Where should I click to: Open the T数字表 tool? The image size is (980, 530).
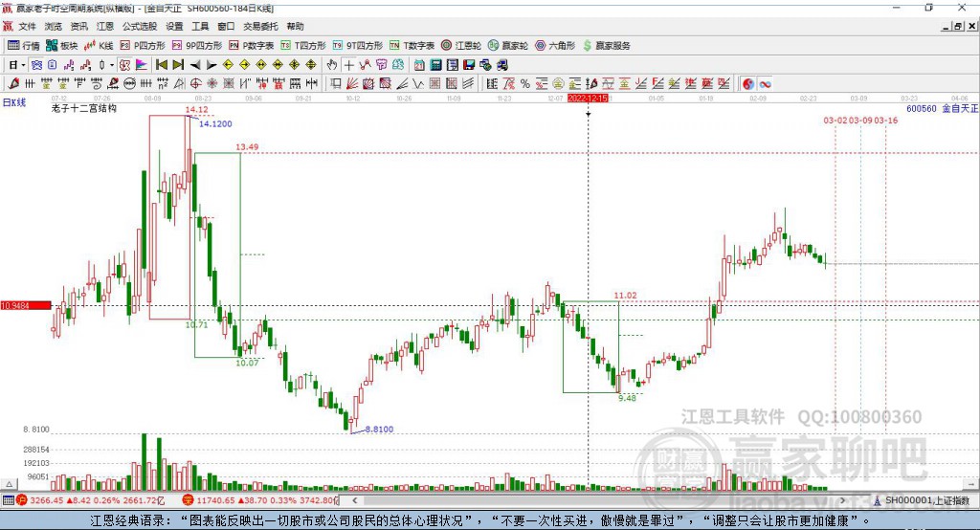pos(412,46)
